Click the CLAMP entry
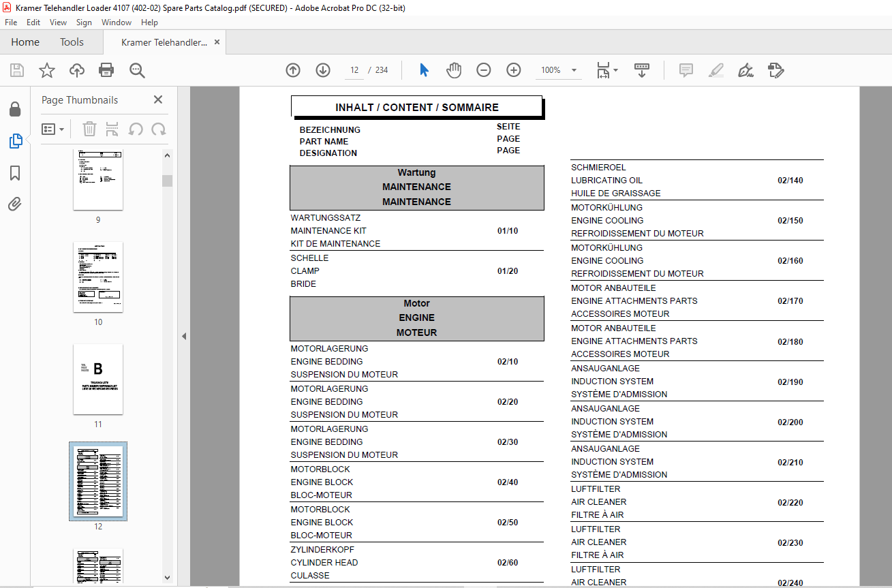 tap(305, 271)
